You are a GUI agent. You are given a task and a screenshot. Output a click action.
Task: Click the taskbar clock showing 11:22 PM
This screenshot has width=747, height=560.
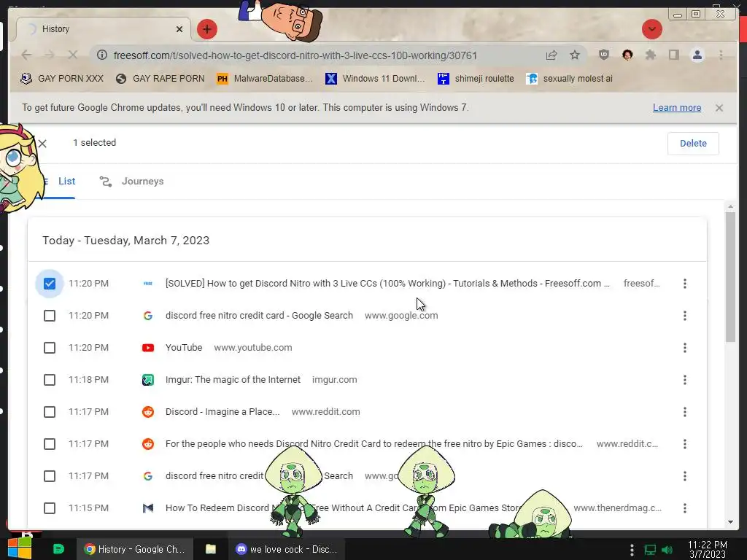click(x=708, y=550)
